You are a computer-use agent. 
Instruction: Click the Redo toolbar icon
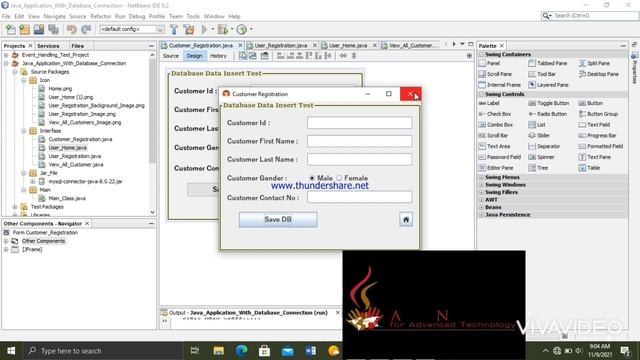point(86,29)
